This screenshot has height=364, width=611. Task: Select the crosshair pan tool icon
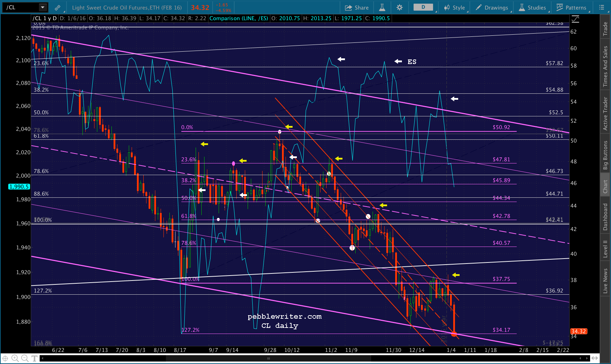pos(5,358)
